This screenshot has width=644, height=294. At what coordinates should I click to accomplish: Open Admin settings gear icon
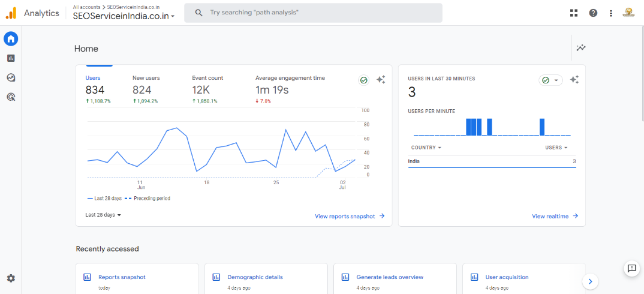coord(11,278)
